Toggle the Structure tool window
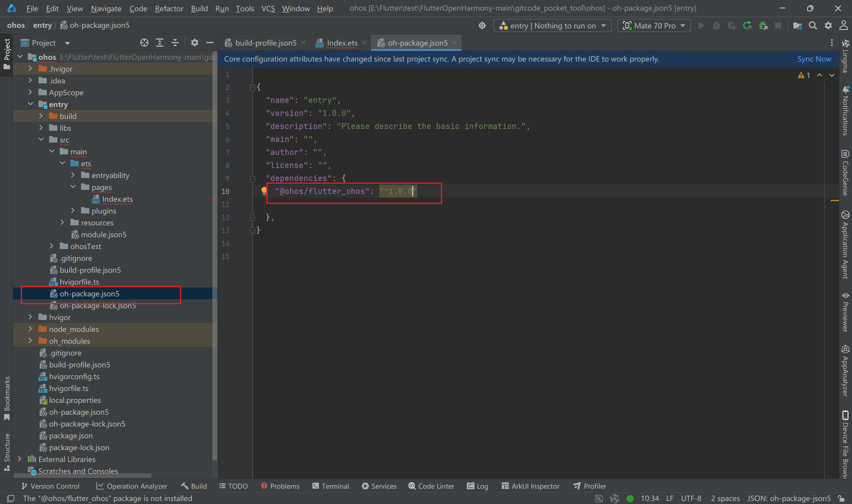The height and width of the screenshot is (504, 852). [7, 451]
